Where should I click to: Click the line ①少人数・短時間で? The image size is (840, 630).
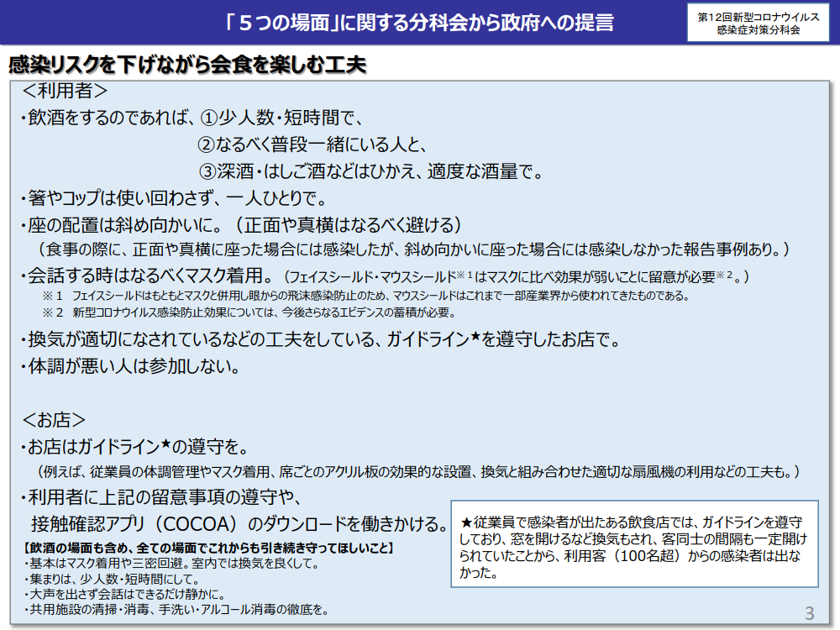pyautogui.click(x=281, y=118)
